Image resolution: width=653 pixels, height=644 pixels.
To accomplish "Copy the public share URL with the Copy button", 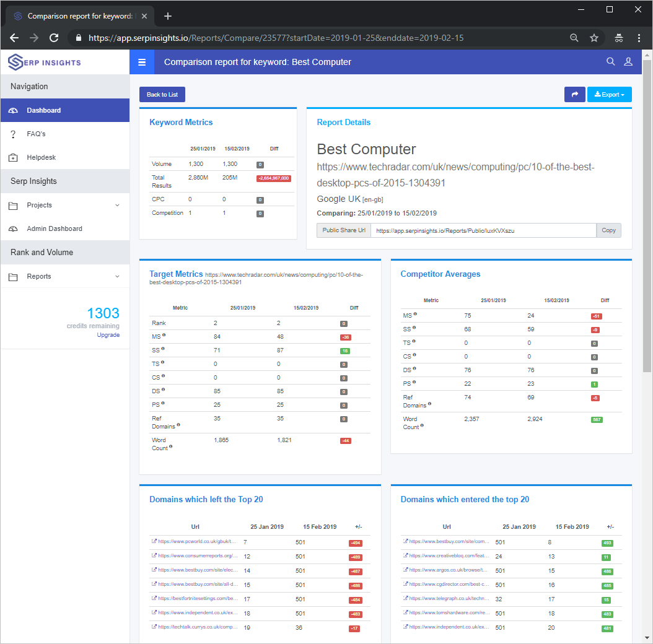I will coord(608,230).
